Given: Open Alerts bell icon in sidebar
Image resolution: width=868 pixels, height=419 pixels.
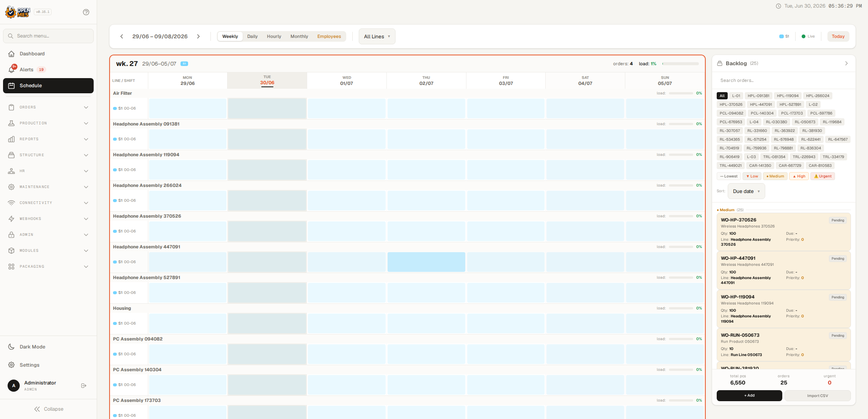Looking at the screenshot, I should coord(12,69).
